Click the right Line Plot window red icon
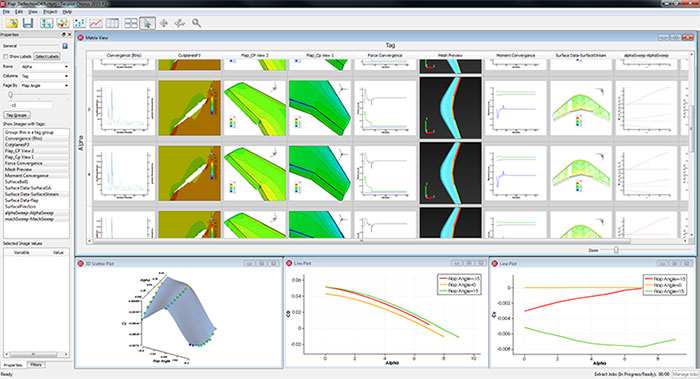 pyautogui.click(x=495, y=263)
